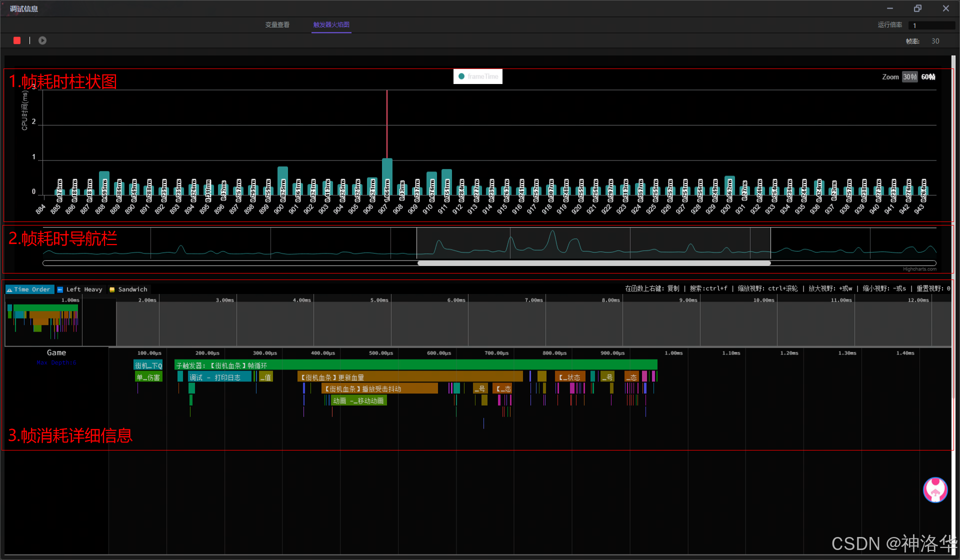The width and height of the screenshot is (960, 560).
Task: Click the 动画 移动动画 green block
Action: click(x=358, y=400)
